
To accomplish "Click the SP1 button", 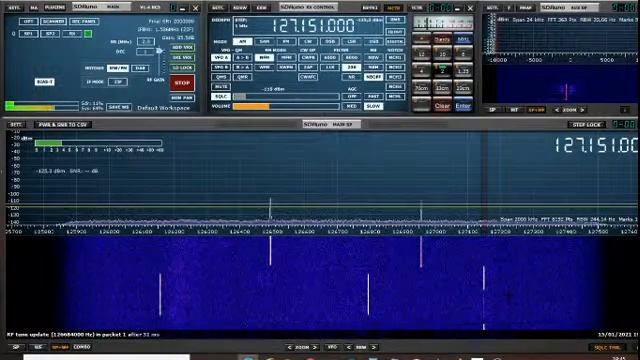I will pyautogui.click(x=29, y=34).
